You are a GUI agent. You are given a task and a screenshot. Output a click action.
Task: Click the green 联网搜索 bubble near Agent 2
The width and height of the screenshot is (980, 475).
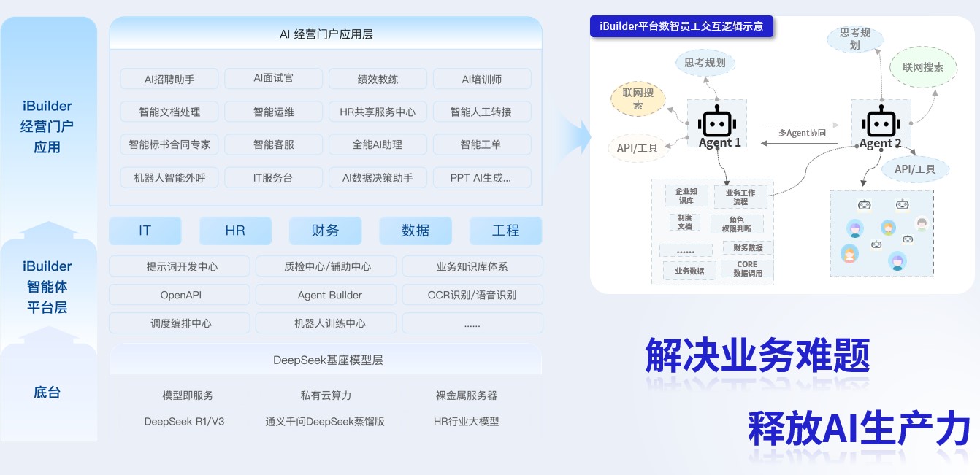point(923,68)
